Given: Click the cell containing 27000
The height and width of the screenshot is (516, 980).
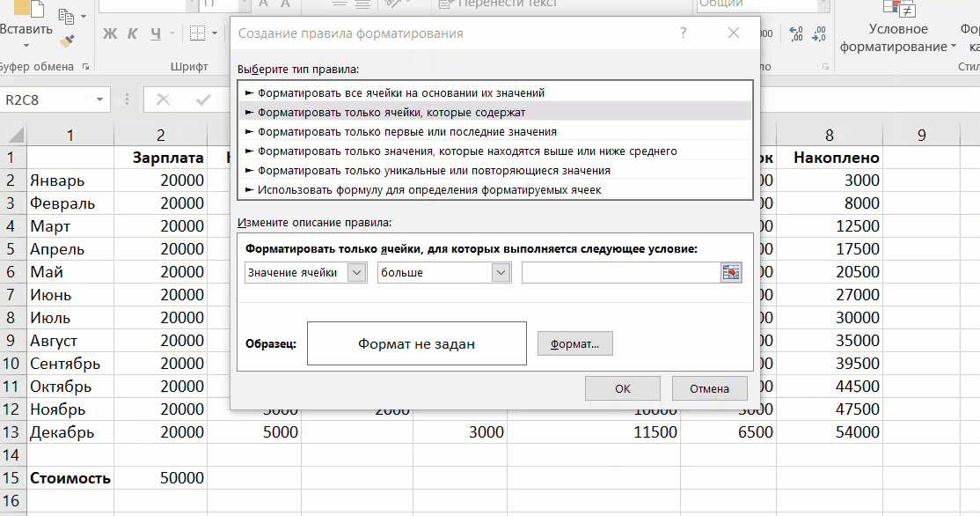Looking at the screenshot, I should tap(830, 295).
